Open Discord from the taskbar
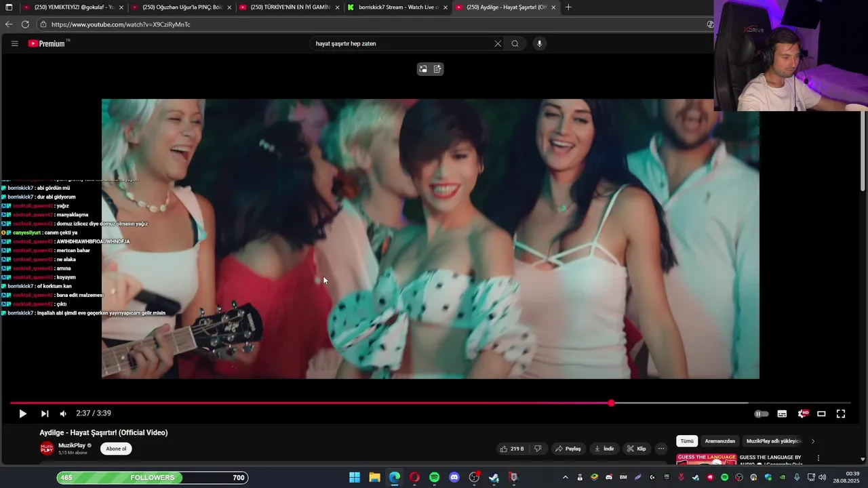868x488 pixels. click(x=454, y=478)
